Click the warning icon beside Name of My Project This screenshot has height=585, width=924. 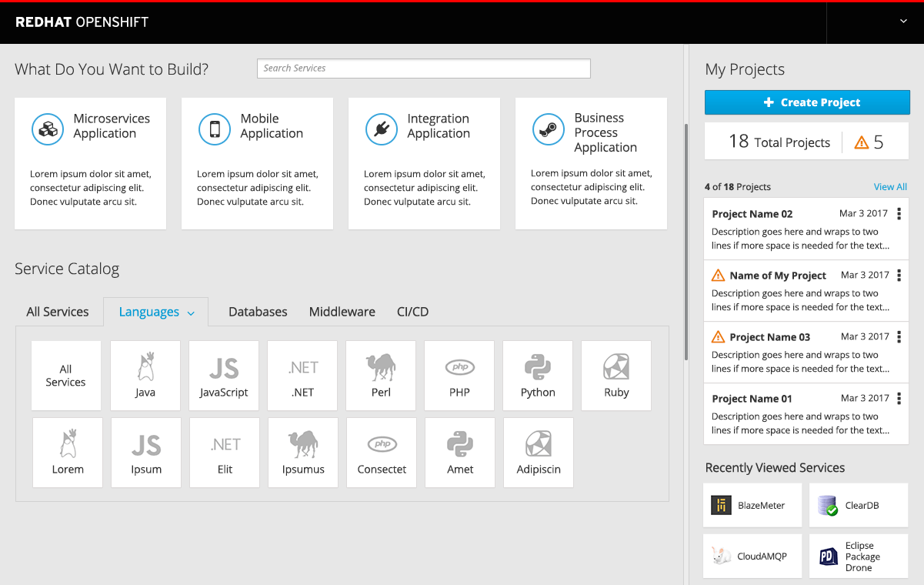720,275
